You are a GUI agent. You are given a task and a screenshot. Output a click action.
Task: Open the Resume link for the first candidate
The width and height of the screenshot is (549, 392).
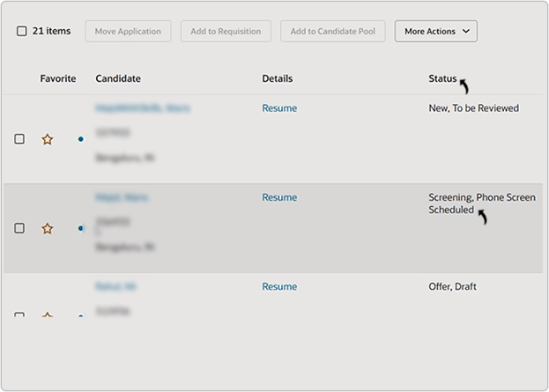pyautogui.click(x=279, y=108)
